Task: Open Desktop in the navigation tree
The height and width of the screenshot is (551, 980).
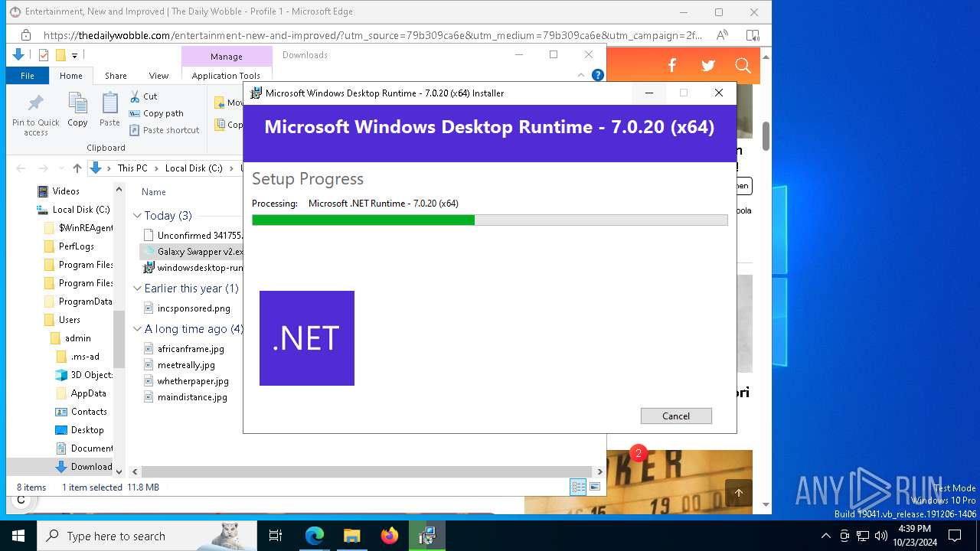Action: tap(80, 430)
